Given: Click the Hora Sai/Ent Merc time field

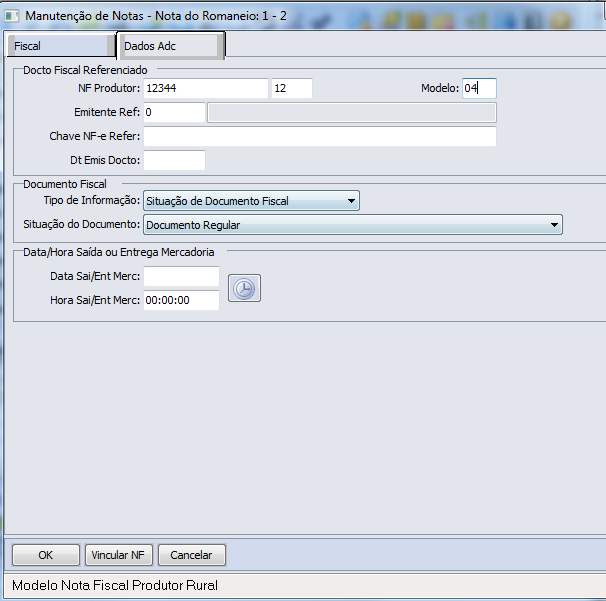Looking at the screenshot, I should (x=181, y=300).
